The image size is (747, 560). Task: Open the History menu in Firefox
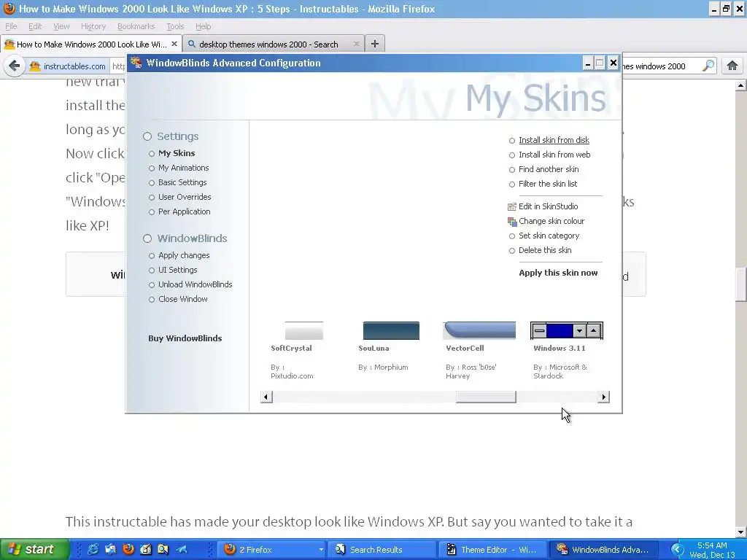coord(93,26)
